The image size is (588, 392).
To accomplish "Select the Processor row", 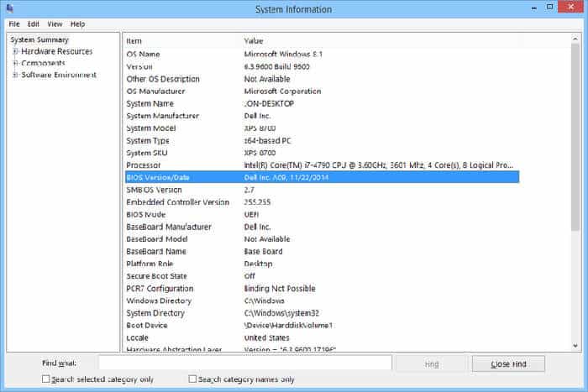I will point(321,165).
